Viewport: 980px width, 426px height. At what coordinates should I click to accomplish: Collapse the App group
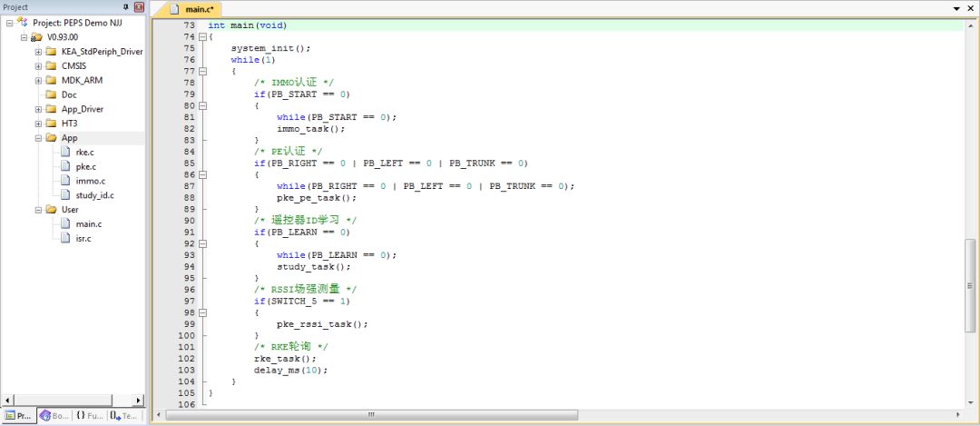pos(38,138)
